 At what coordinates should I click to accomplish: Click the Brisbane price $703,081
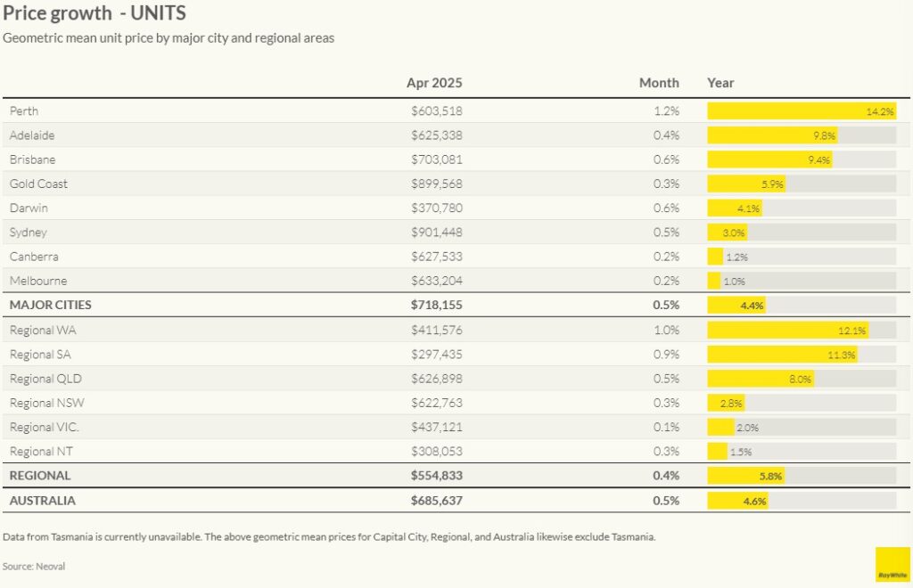click(437, 159)
